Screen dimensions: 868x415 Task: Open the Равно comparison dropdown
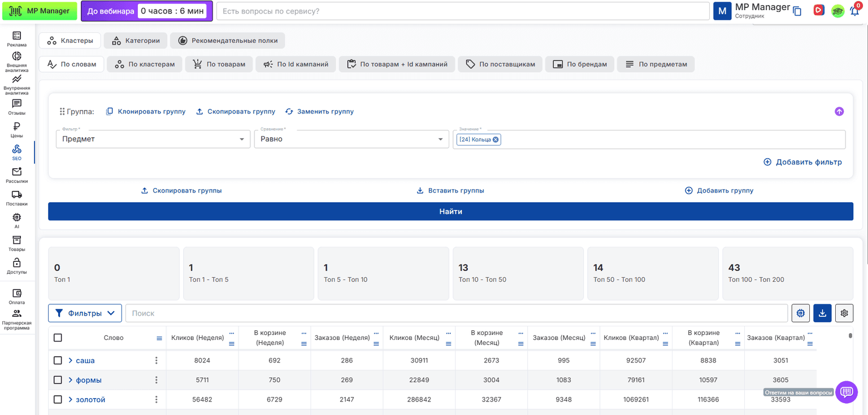tap(351, 139)
